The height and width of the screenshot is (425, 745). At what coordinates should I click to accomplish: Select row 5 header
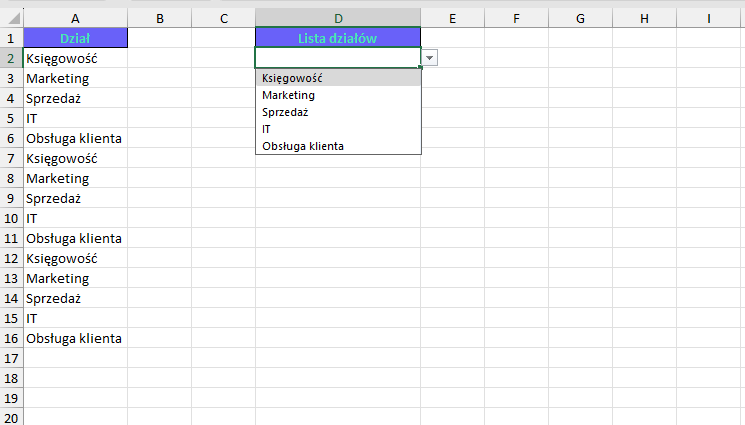[11, 118]
